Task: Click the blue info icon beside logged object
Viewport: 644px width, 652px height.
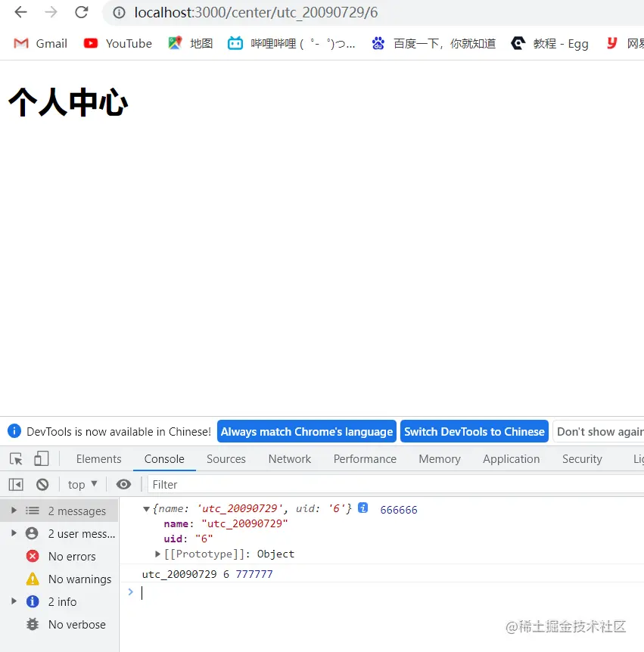Action: (x=362, y=508)
